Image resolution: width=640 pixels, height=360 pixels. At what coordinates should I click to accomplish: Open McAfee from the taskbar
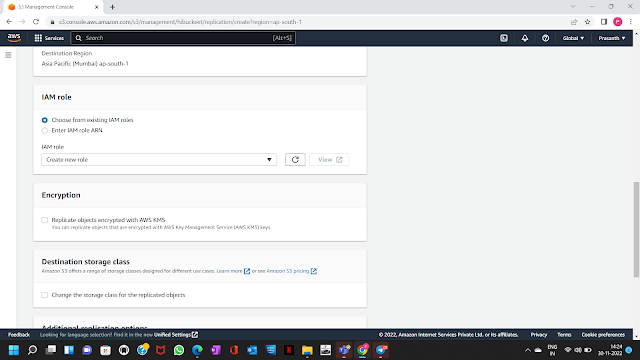click(x=160, y=350)
